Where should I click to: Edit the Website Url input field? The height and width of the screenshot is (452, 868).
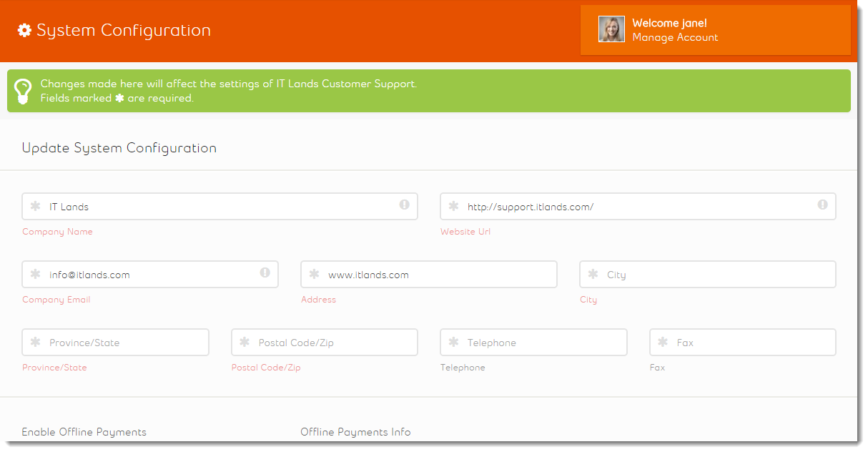[638, 206]
